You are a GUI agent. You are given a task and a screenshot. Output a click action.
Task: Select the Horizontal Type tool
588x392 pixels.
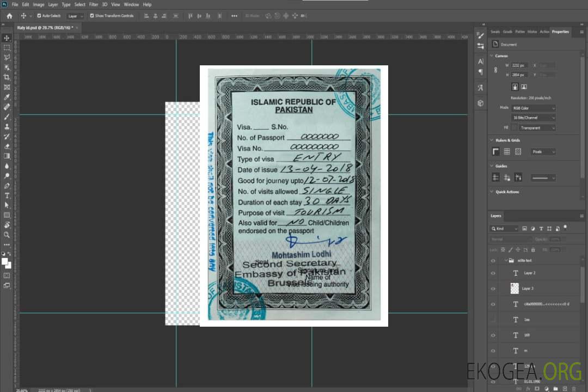(7, 195)
